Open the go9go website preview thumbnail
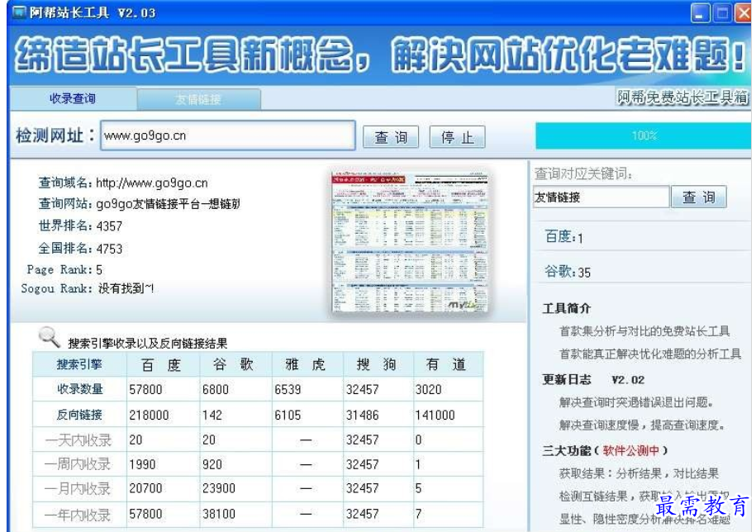 click(410, 243)
